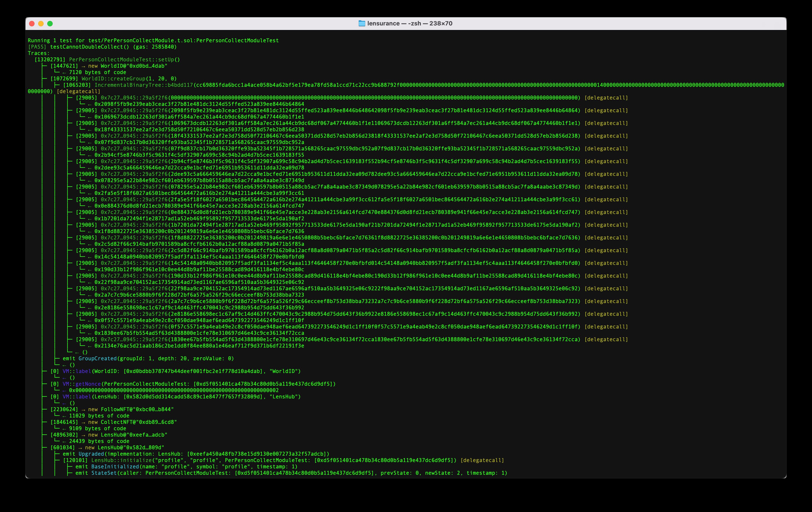812x512 pixels.
Task: Click "new LensHub@"0x582d…809d"" line
Action: click(124, 447)
